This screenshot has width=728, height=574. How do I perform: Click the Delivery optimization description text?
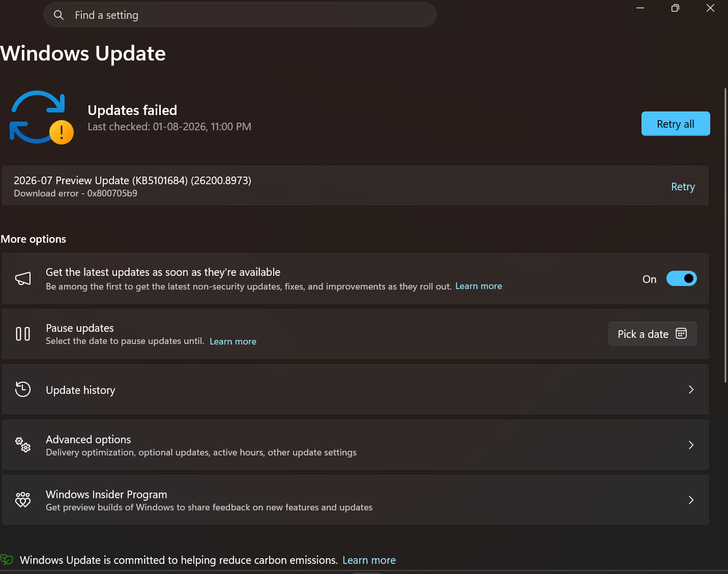point(201,452)
